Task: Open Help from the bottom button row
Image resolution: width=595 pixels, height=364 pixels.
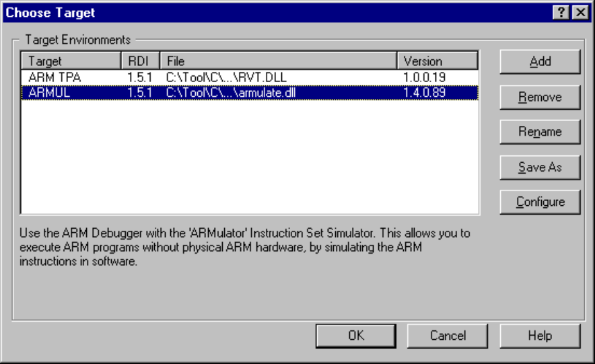Action: tap(540, 335)
